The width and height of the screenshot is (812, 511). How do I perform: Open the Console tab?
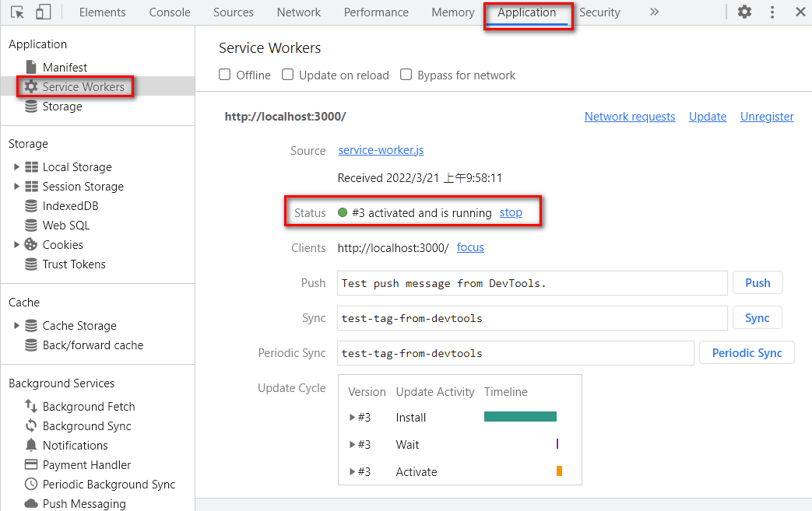(169, 12)
